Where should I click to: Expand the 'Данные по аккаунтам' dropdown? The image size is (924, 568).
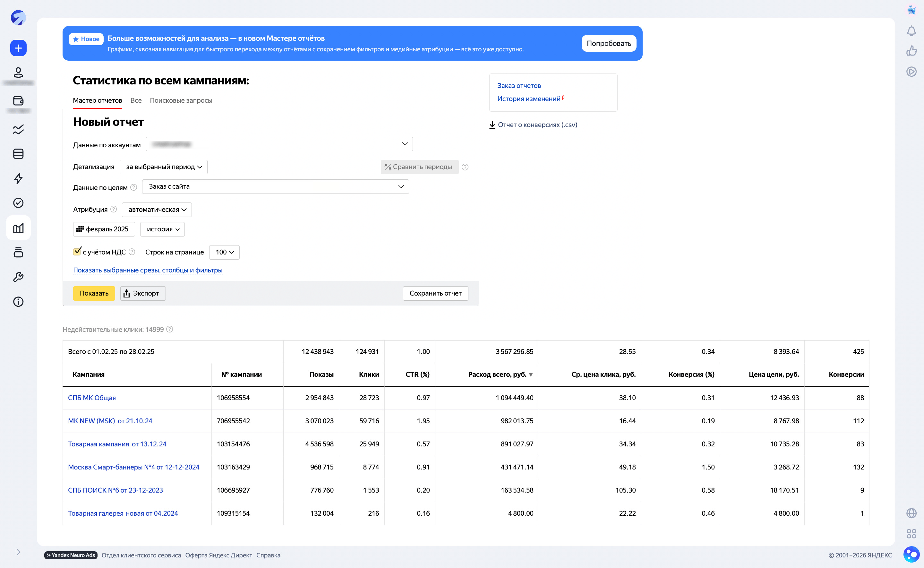[x=279, y=144]
